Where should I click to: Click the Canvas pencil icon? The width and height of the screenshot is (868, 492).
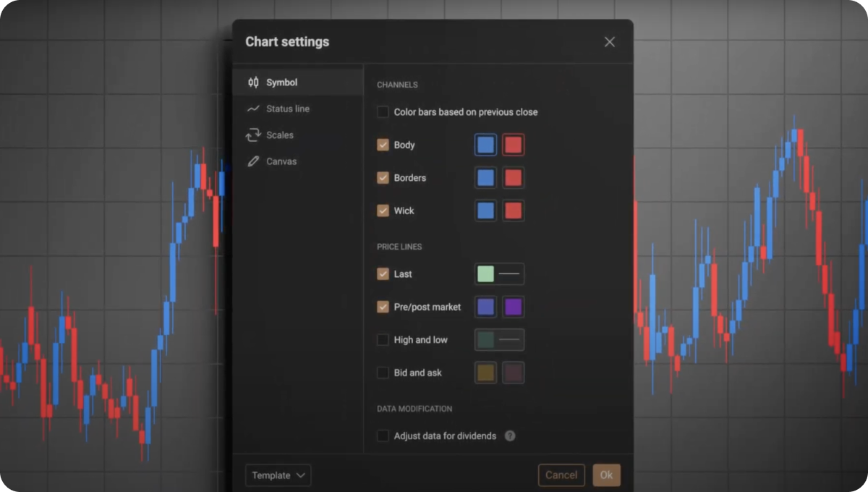click(252, 161)
